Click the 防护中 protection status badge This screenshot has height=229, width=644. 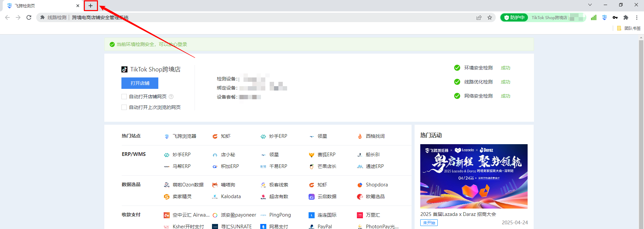(x=514, y=17)
